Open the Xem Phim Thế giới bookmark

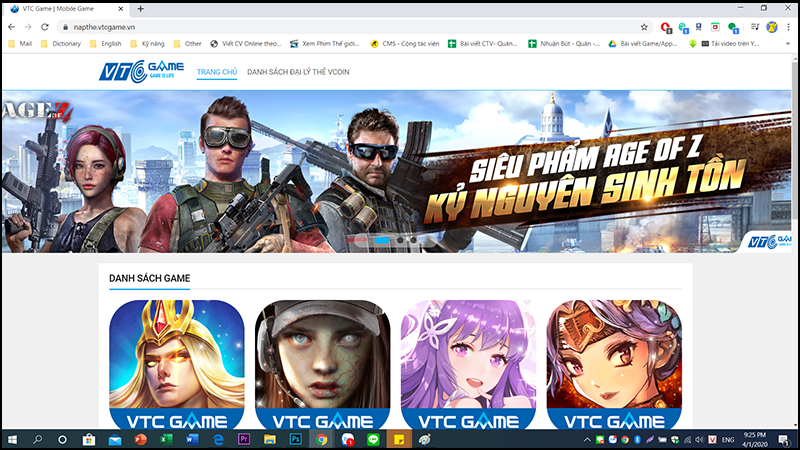click(x=325, y=43)
